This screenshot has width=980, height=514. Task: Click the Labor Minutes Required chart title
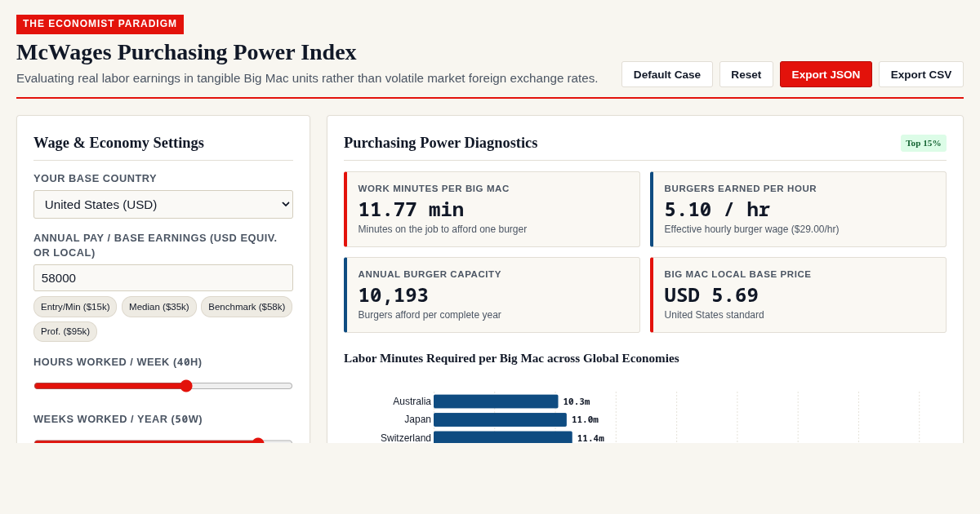pos(511,358)
